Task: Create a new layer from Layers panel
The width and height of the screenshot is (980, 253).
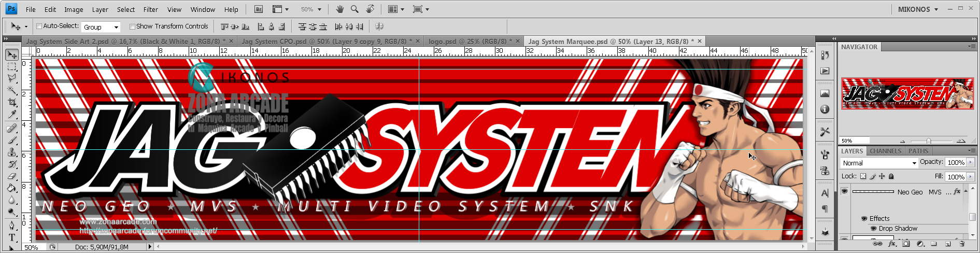Action: tap(948, 244)
